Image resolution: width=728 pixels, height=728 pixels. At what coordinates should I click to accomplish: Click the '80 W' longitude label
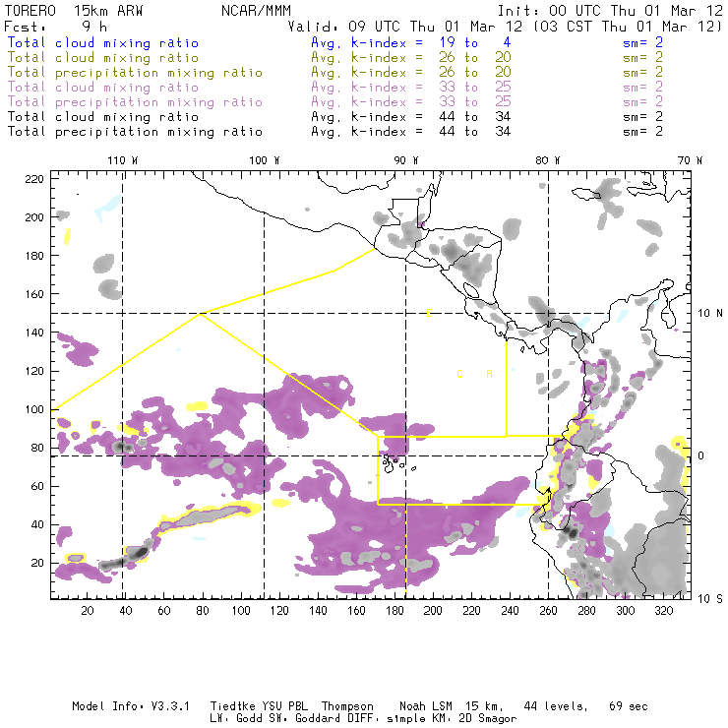tap(547, 160)
